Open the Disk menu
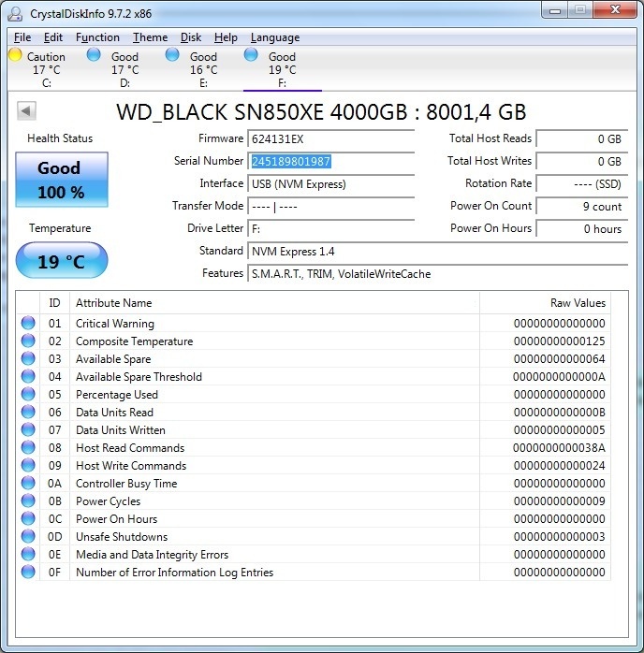This screenshot has width=644, height=653. [x=191, y=37]
